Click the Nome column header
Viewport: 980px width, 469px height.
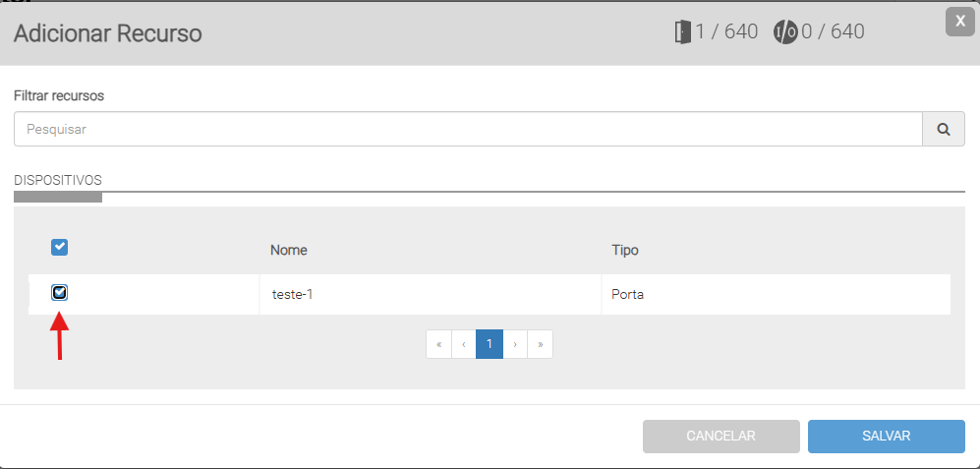point(289,250)
